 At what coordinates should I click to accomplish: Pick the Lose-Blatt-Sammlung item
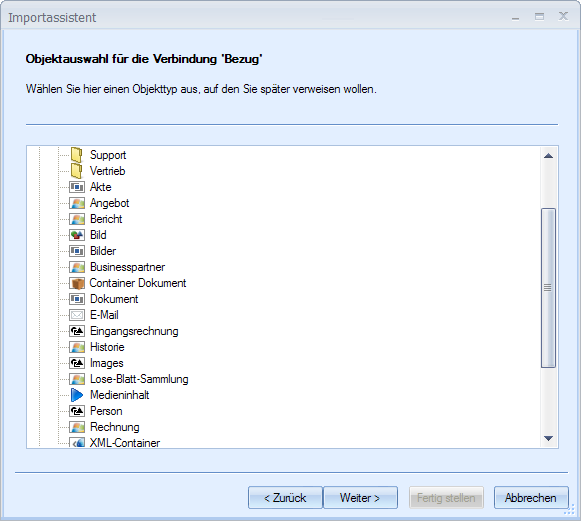[139, 379]
